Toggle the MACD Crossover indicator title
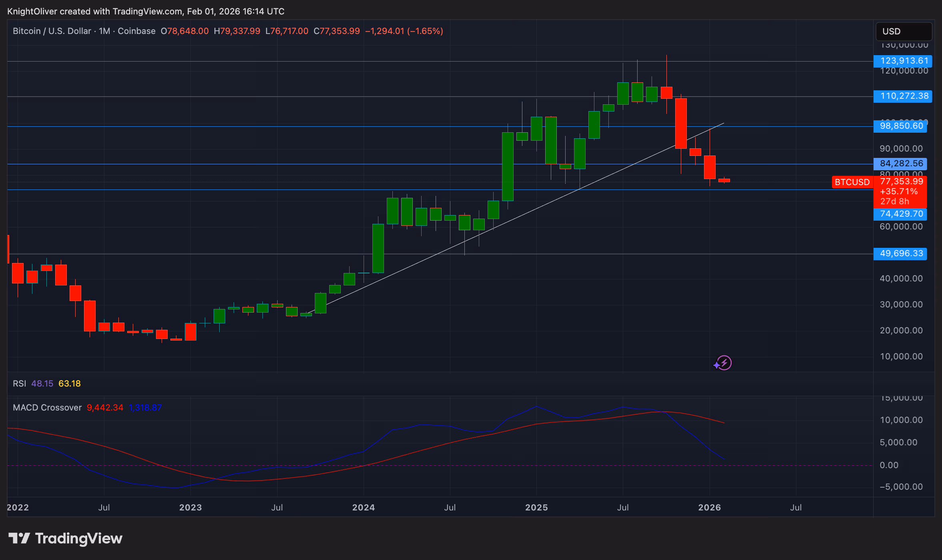The image size is (942, 560). tap(47, 407)
